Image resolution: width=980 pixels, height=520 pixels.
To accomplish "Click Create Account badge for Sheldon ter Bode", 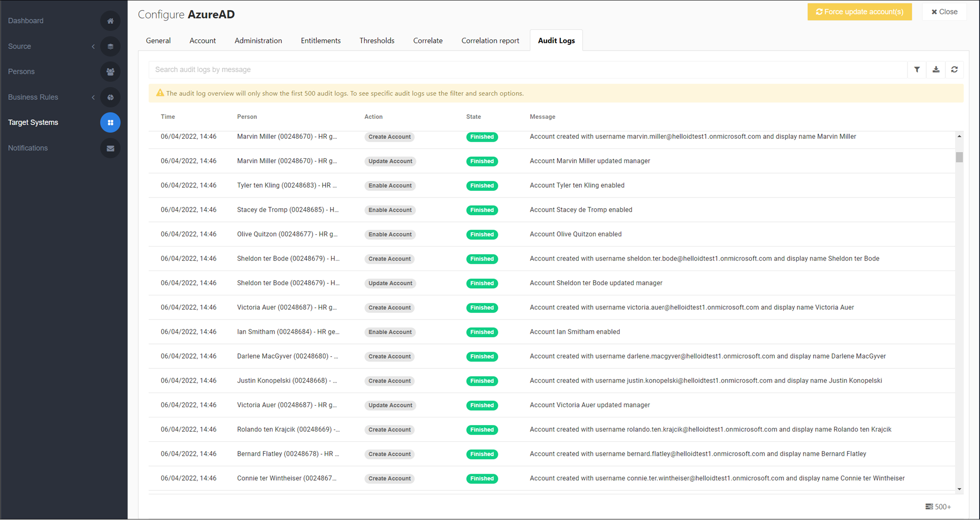I will pyautogui.click(x=389, y=259).
